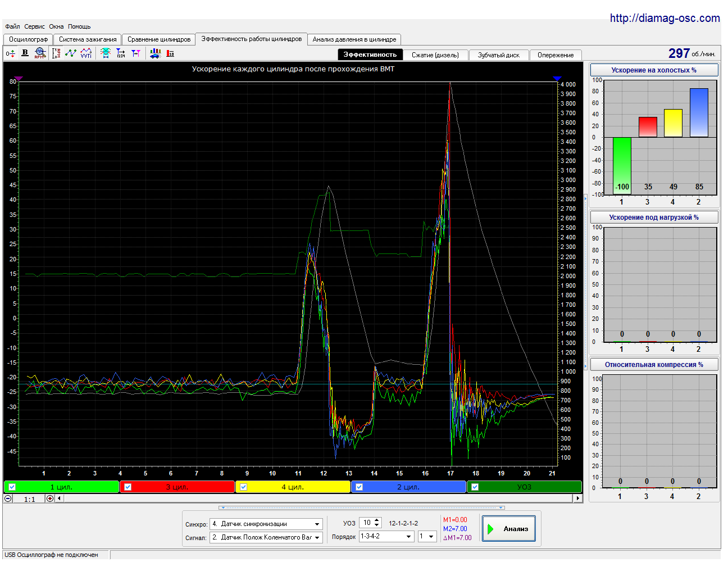
Task: Click the Относительная компрессия % header
Action: pos(654,365)
